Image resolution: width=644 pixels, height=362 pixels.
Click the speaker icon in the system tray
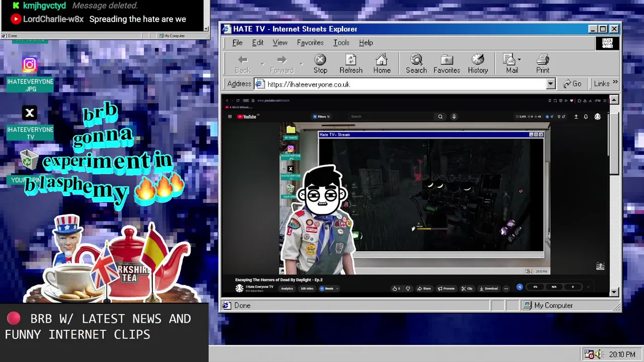click(x=600, y=354)
